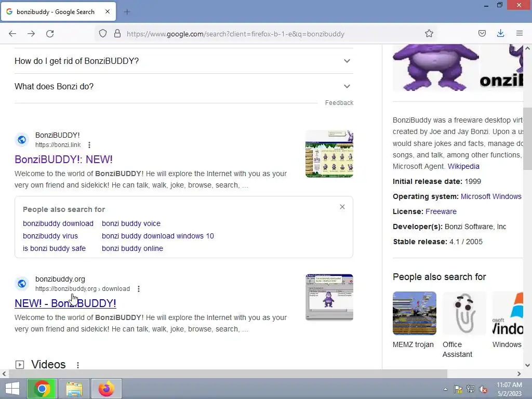Image resolution: width=532 pixels, height=399 pixels.
Task: Click the Videos section play icon
Action: pyautogui.click(x=20, y=365)
